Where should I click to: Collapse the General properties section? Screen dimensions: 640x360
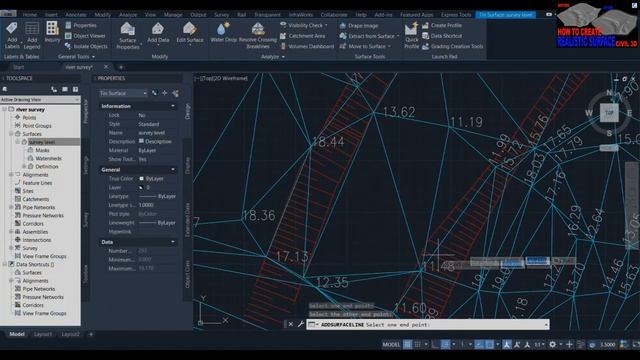[173, 169]
